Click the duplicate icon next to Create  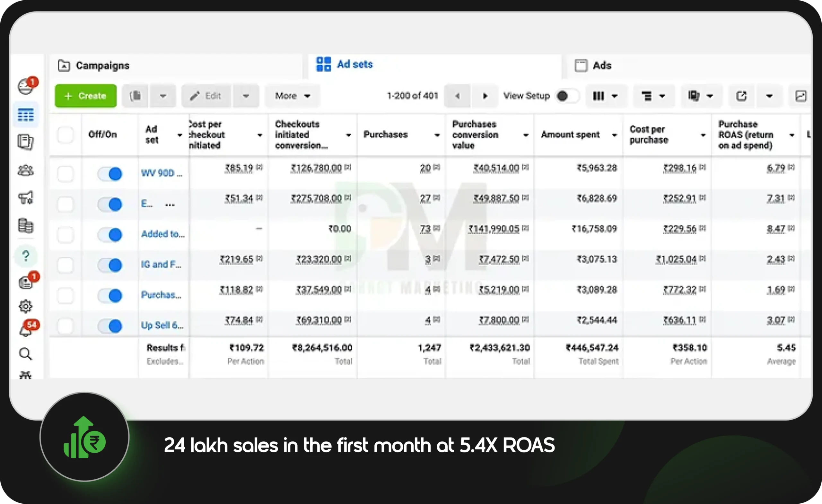coord(135,96)
